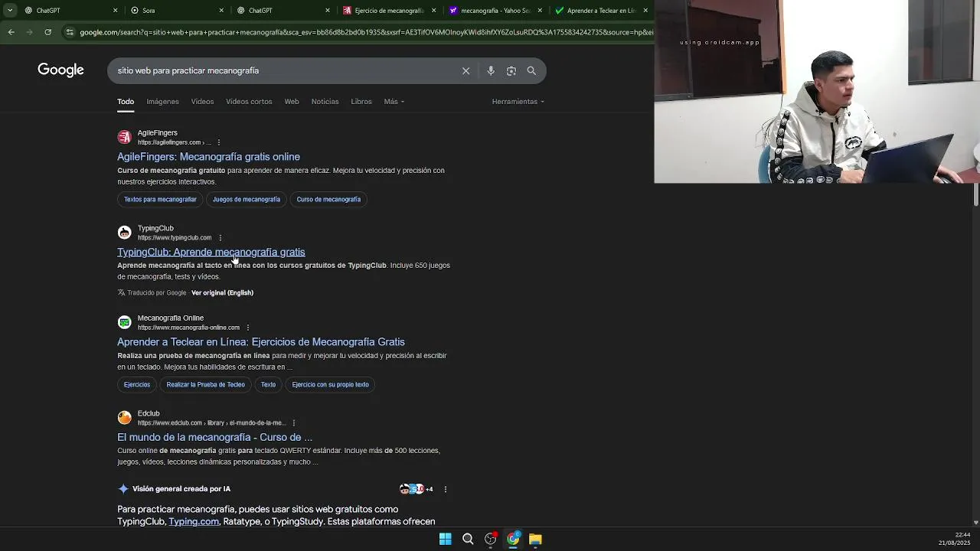
Task: Open the Typing.com link in AI overview
Action: tap(194, 522)
